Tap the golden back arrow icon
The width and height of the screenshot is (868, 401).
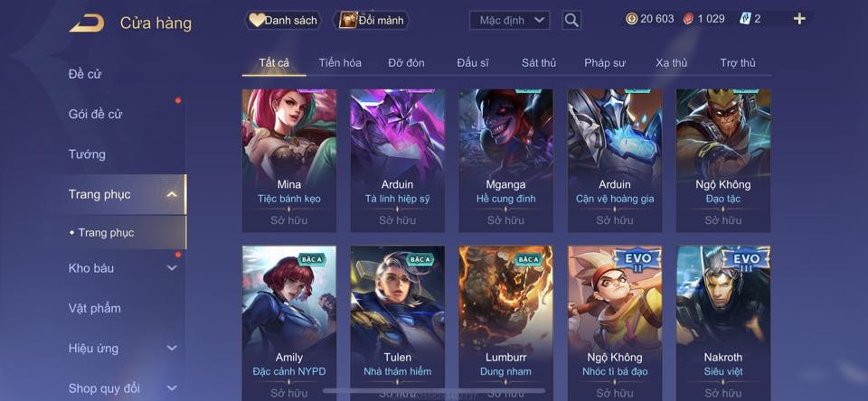coord(87,23)
